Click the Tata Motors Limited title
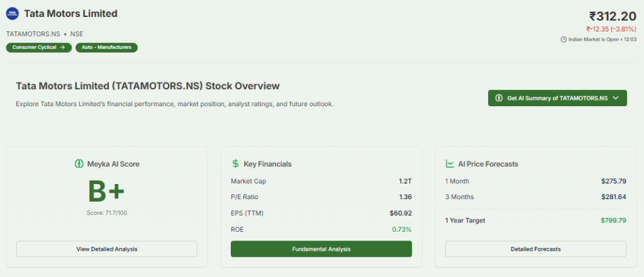The width and height of the screenshot is (644, 277). click(x=70, y=14)
